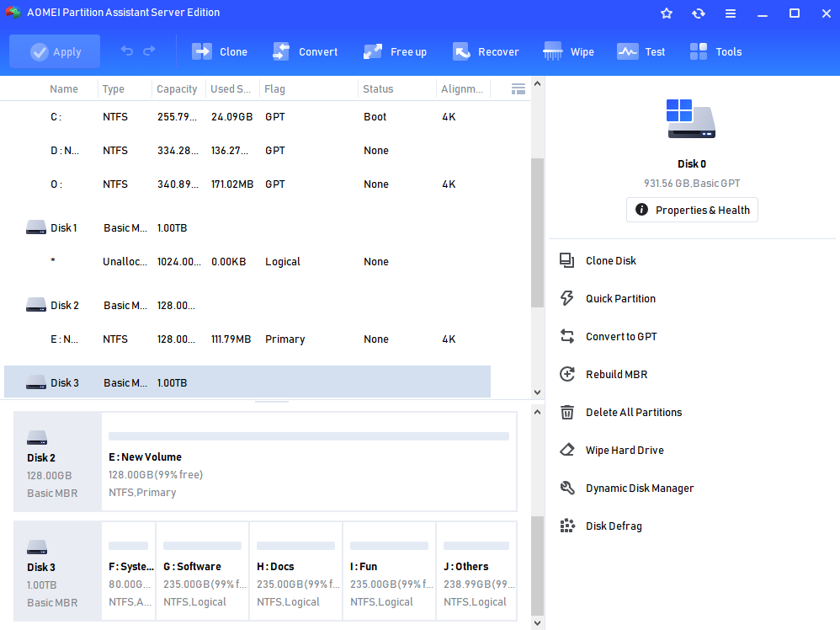Sort by the Status column header
The image size is (840, 630).
(378, 89)
